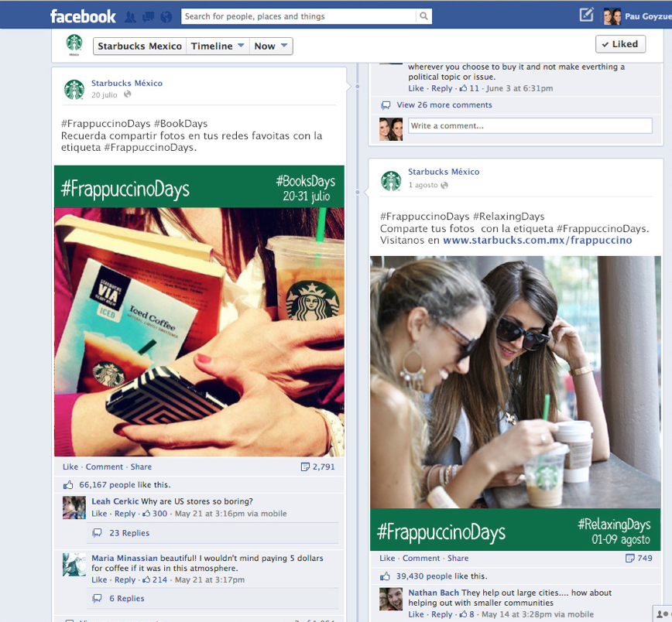This screenshot has width=672, height=622.
Task: Click Share under the RelaxingDays post
Action: pos(458,558)
